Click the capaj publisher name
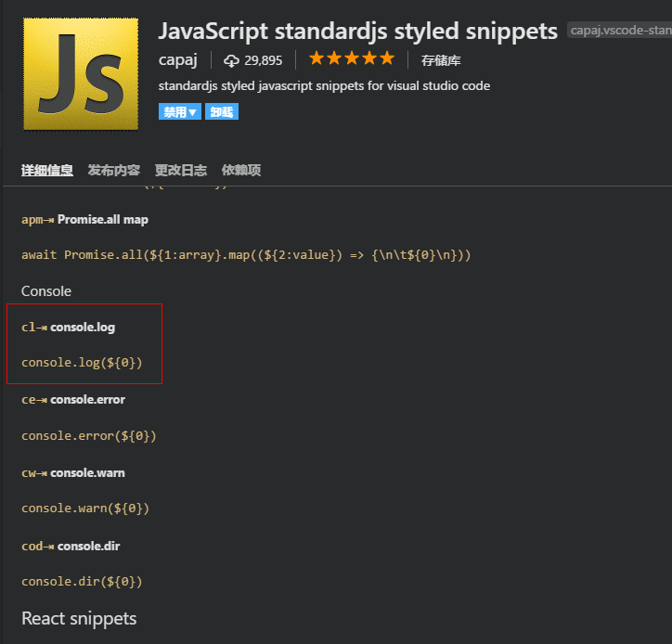This screenshot has height=644, width=672. [178, 60]
